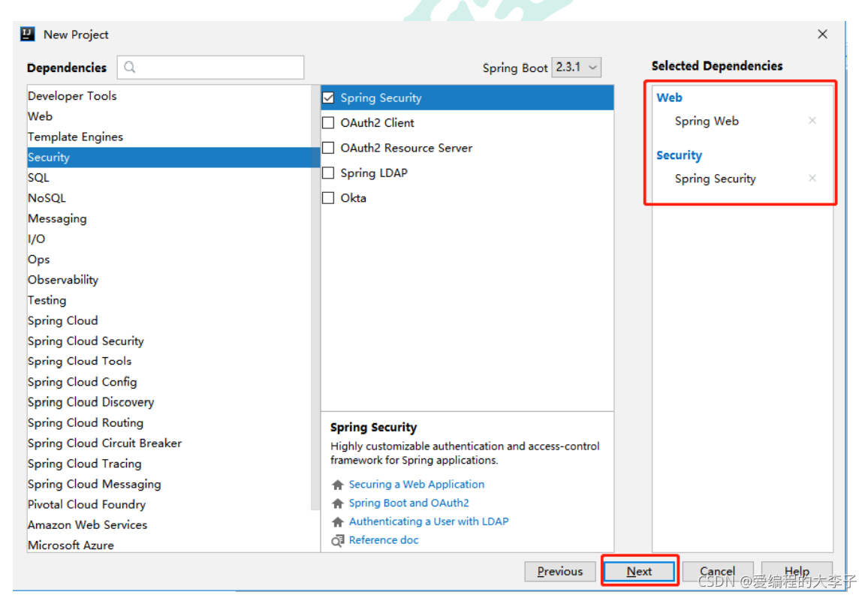The width and height of the screenshot is (868, 595).
Task: Select the Spring Cloud category
Action: pyautogui.click(x=170, y=320)
